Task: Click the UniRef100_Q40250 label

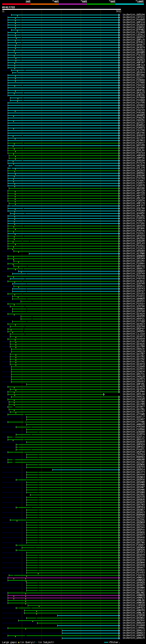Action: [x=134, y=261]
